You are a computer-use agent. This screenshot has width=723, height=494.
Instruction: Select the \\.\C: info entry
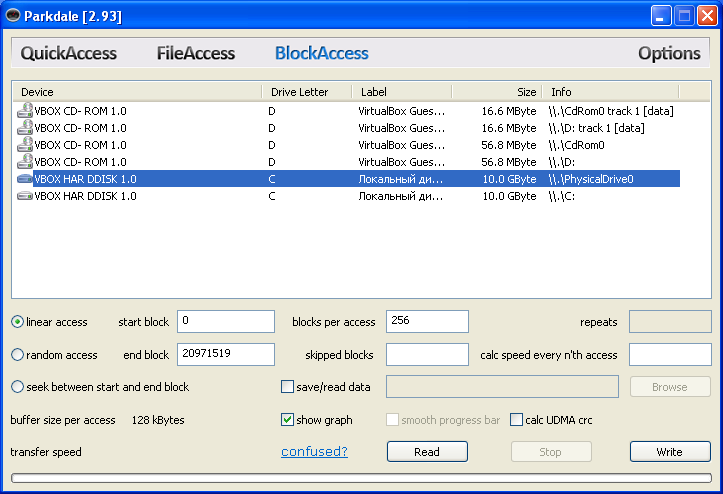click(562, 196)
